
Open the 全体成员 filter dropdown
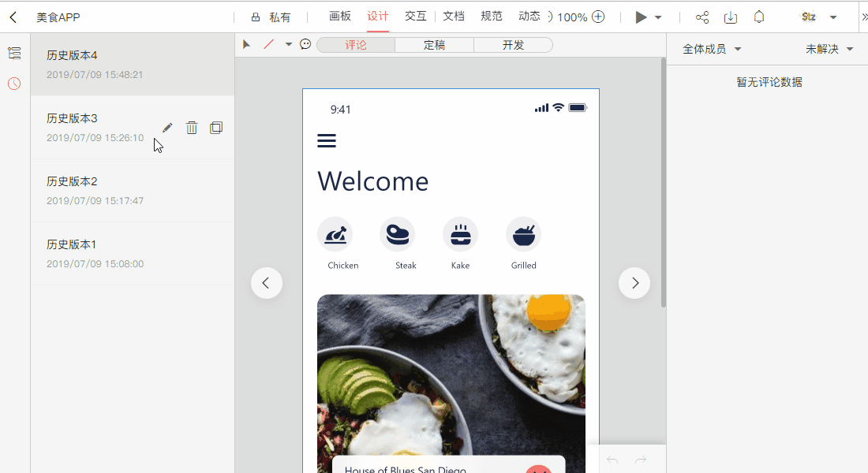pyautogui.click(x=711, y=49)
